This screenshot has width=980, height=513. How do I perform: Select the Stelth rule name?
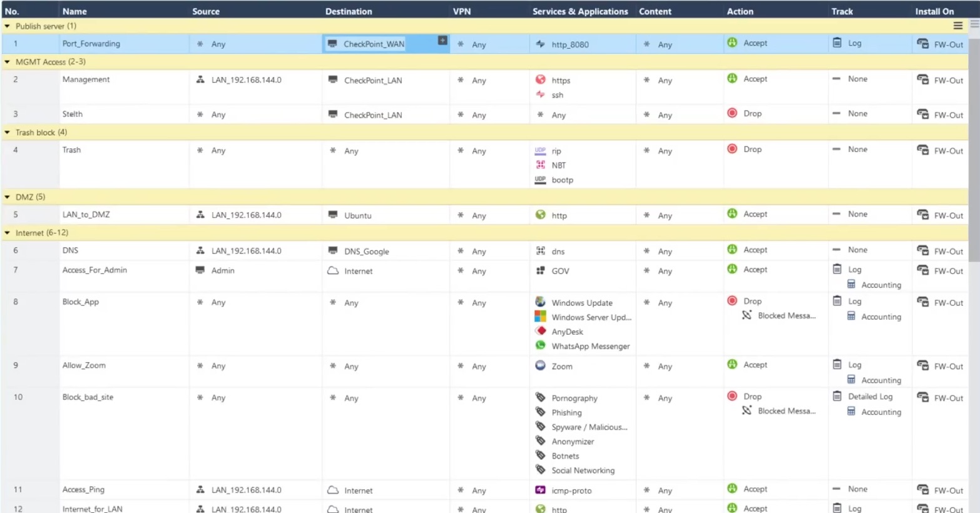pyautogui.click(x=73, y=114)
